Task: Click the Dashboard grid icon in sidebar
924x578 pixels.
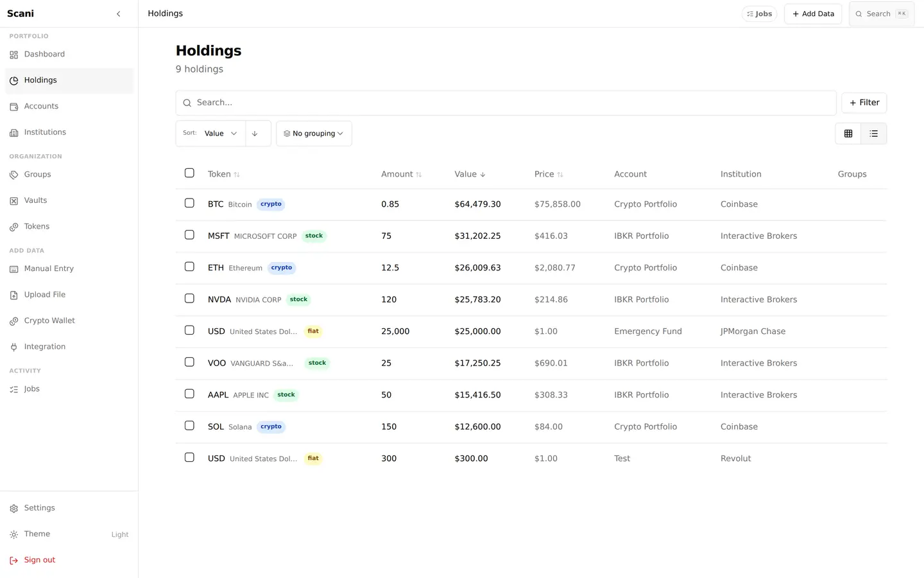Action: click(14, 55)
